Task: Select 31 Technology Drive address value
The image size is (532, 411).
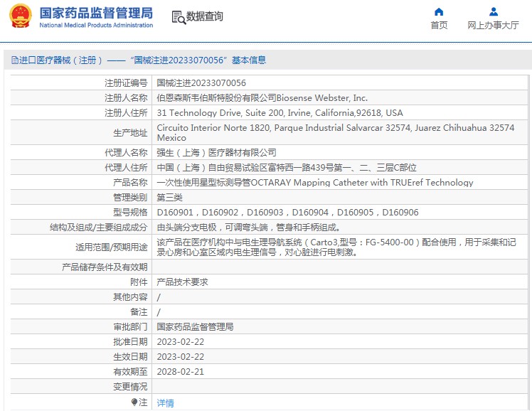Action: coord(280,113)
